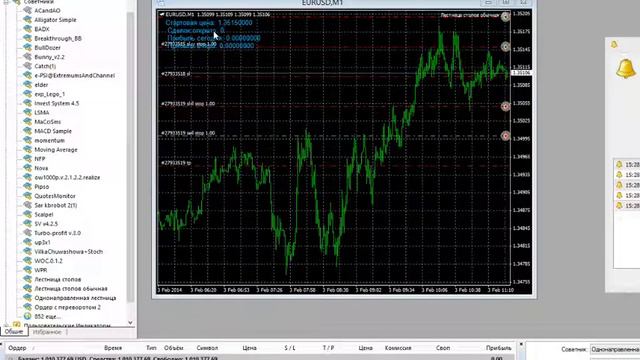
Task: Select Однонаправленная лестница advisor
Action: pyautogui.click(x=75, y=298)
